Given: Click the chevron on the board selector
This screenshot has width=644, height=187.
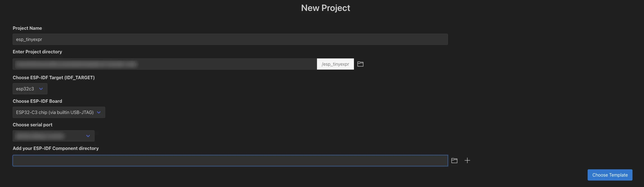Looking at the screenshot, I should coord(98,112).
